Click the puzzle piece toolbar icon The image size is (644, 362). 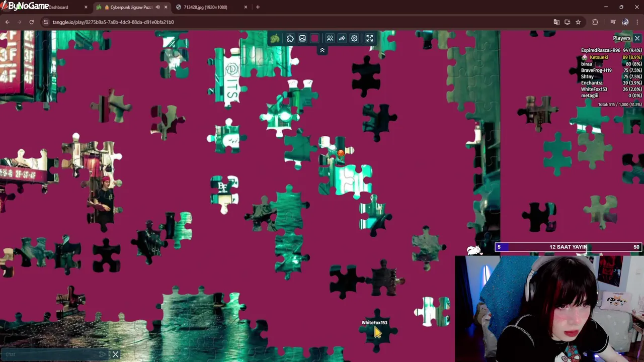[x=290, y=38]
